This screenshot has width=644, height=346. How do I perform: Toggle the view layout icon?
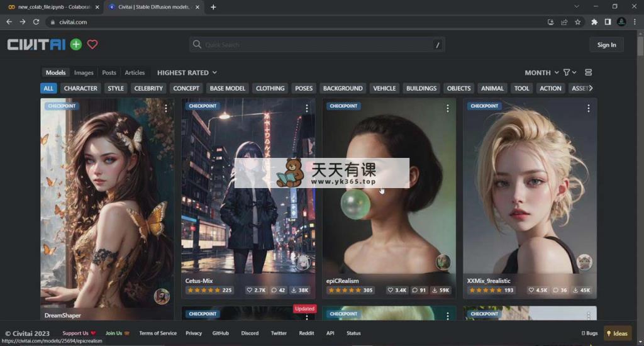point(588,72)
